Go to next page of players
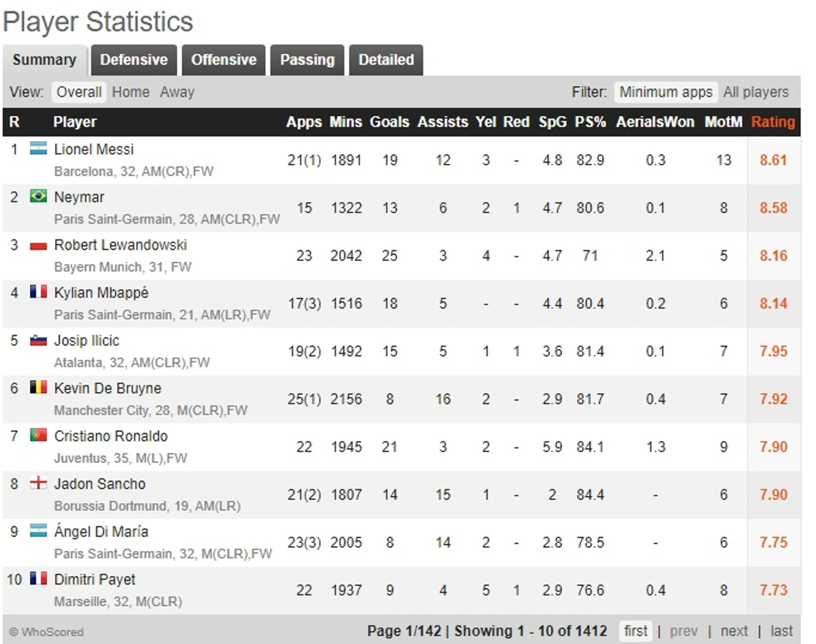This screenshot has width=816, height=644. click(x=734, y=631)
